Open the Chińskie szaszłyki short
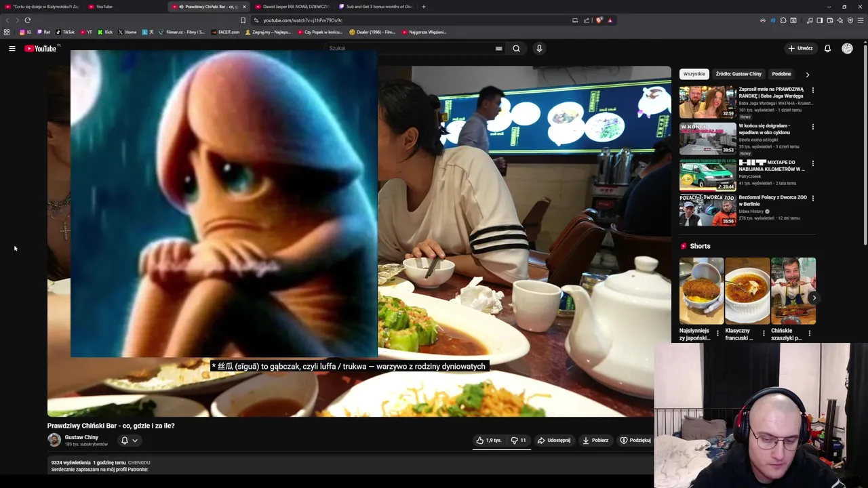 pyautogui.click(x=793, y=291)
